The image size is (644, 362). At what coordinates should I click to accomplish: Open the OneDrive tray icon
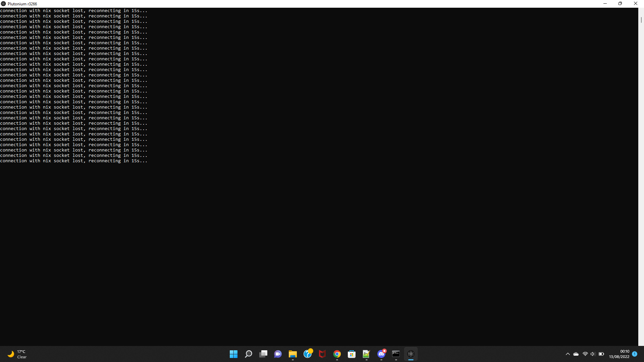(576, 354)
